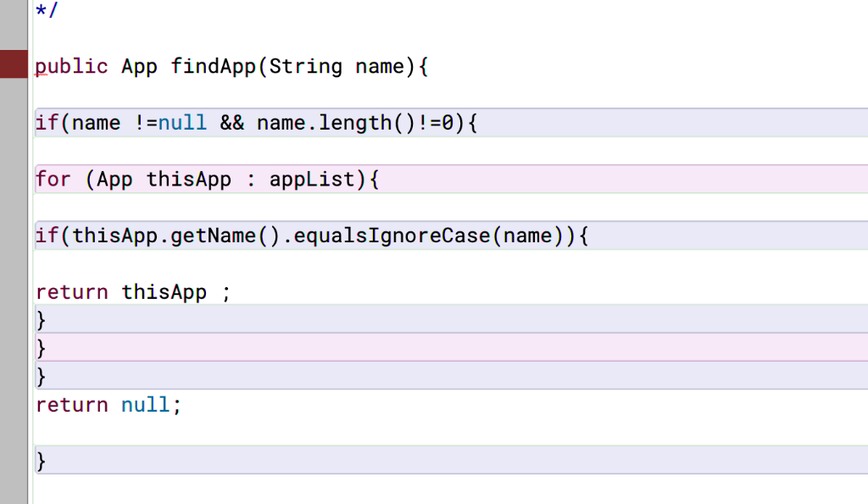The image size is (868, 504).
Task: Click the 'return null;' line
Action: click(108, 405)
